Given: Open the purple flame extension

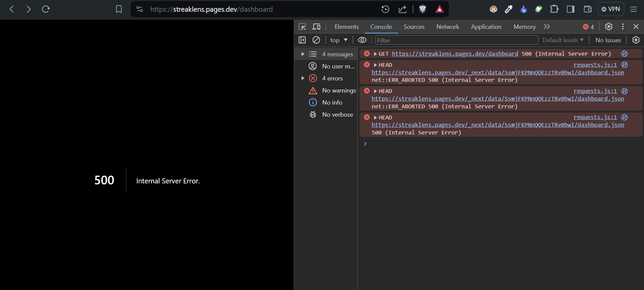Looking at the screenshot, I should tap(524, 9).
